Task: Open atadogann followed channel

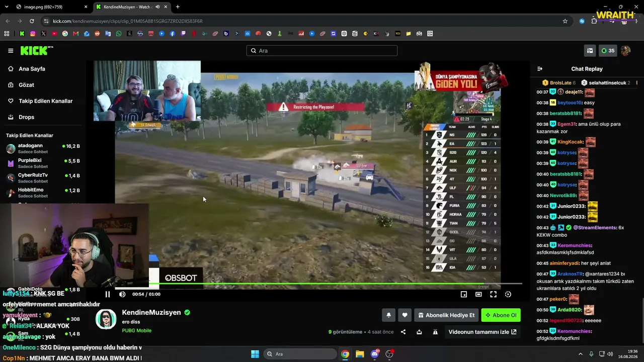Action: [43, 148]
